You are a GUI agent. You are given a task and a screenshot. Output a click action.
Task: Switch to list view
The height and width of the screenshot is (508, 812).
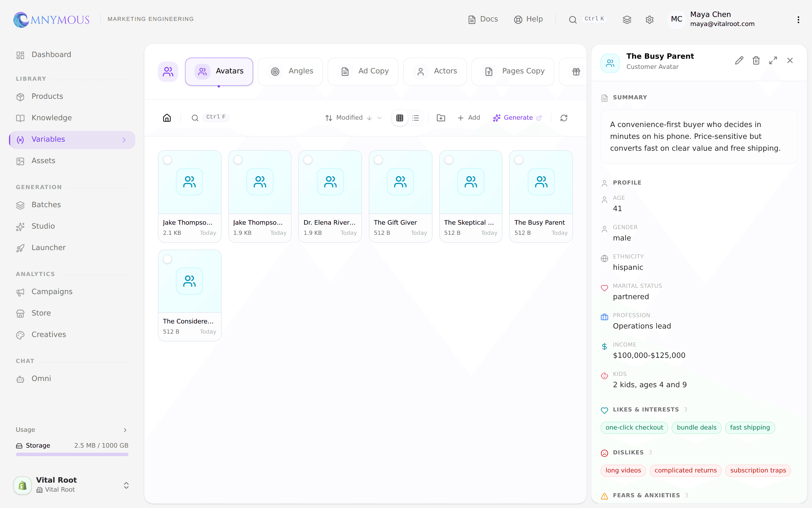[x=416, y=118]
